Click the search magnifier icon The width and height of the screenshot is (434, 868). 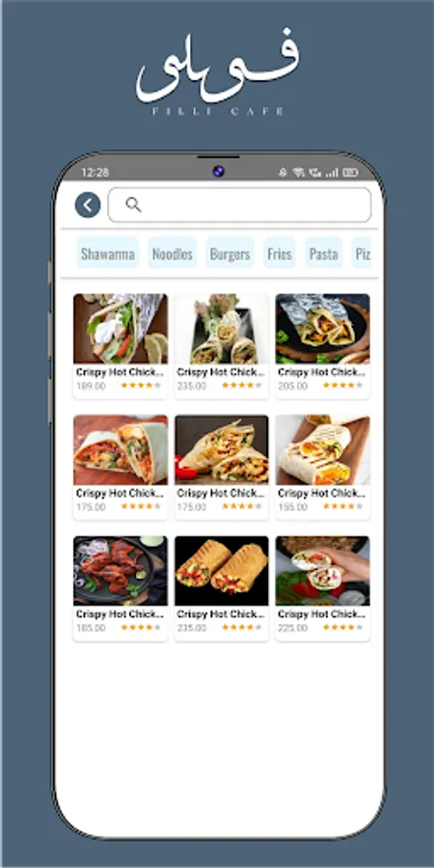[x=133, y=204]
